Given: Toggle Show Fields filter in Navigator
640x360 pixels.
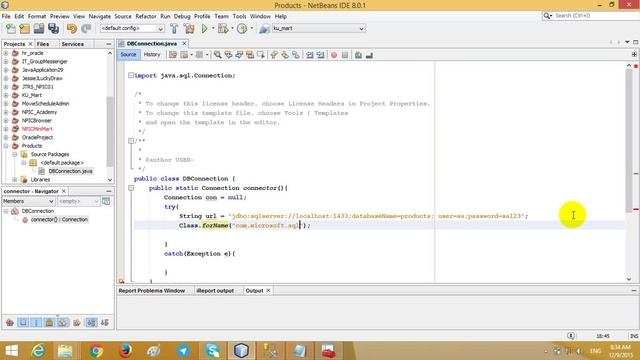Looking at the screenshot, I should (23, 322).
